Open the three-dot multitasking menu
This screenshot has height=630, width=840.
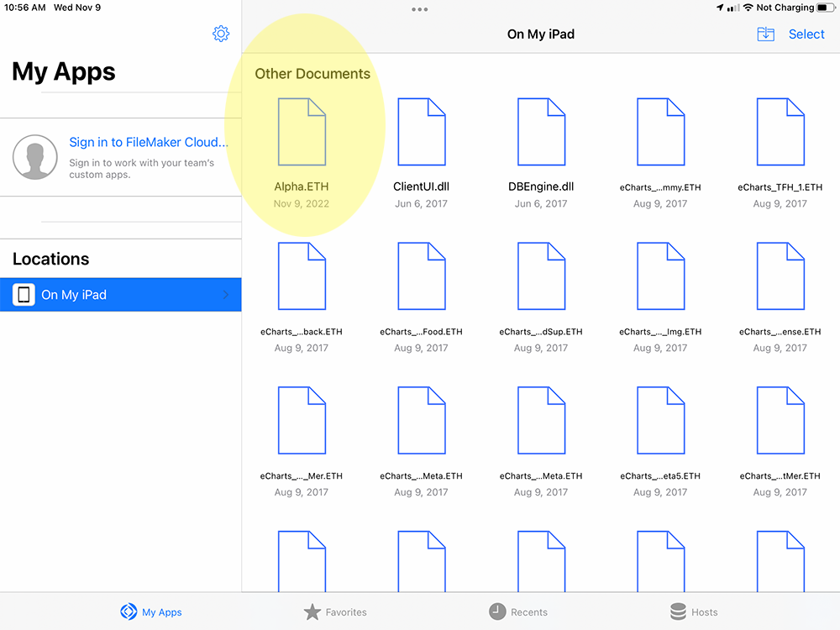tap(419, 9)
